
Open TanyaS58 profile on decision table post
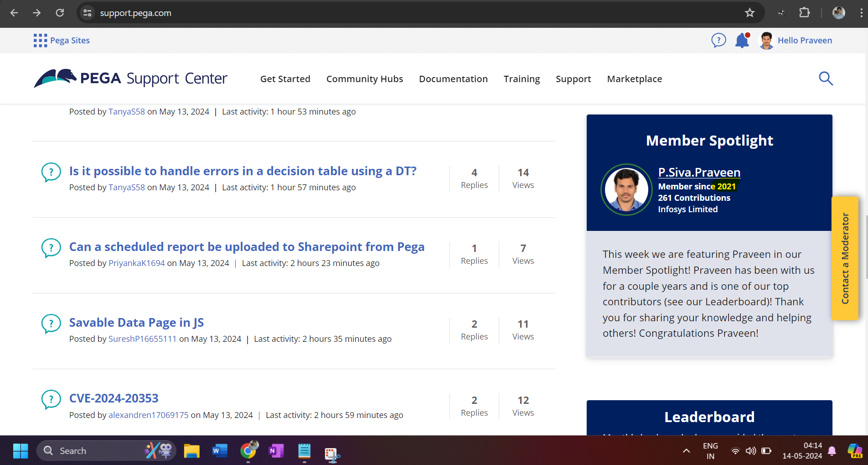(127, 187)
